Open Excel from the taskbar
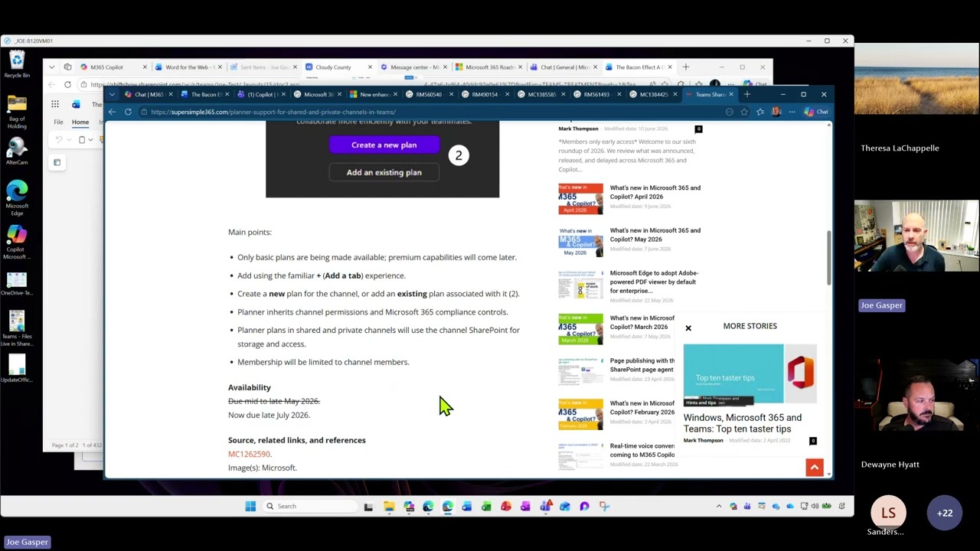Image resolution: width=980 pixels, height=551 pixels. (486, 506)
